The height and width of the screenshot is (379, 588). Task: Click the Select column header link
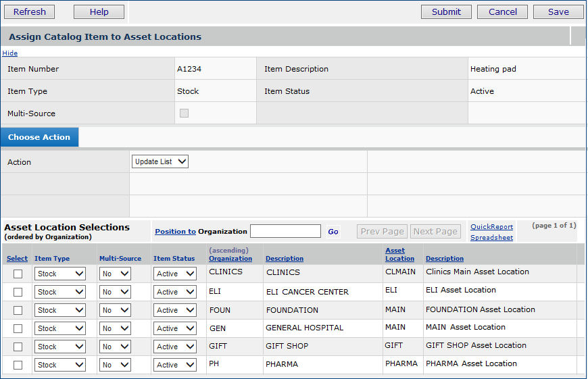click(x=17, y=259)
